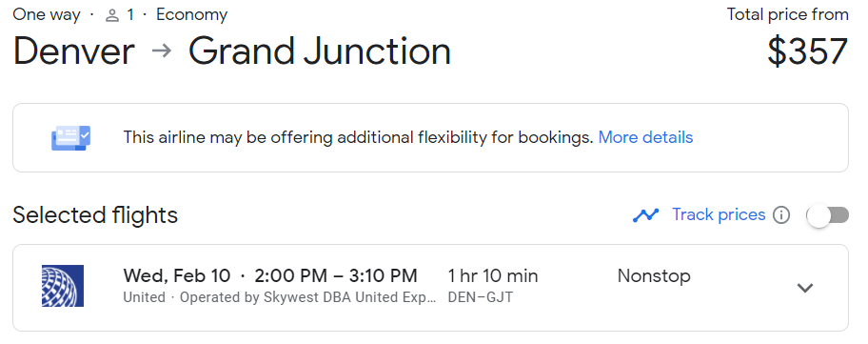The height and width of the screenshot is (344, 868).
Task: Click the Economy cabin class label
Action: pos(191,15)
